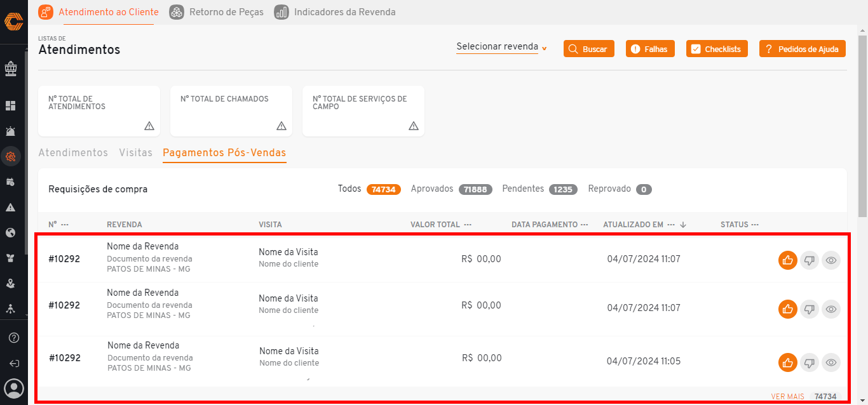Screen dimensions: 868x405
Task: Switch to Retorno de Peças tab
Action: point(217,12)
